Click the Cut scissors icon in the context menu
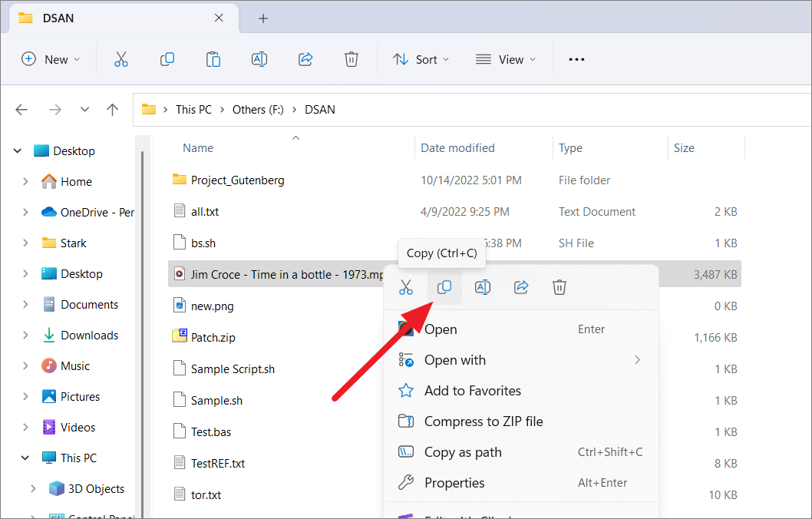Screen dimensions: 812x519 pyautogui.click(x=406, y=287)
